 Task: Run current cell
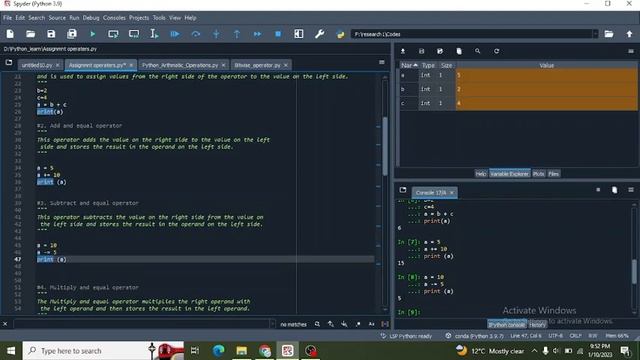click(113, 34)
